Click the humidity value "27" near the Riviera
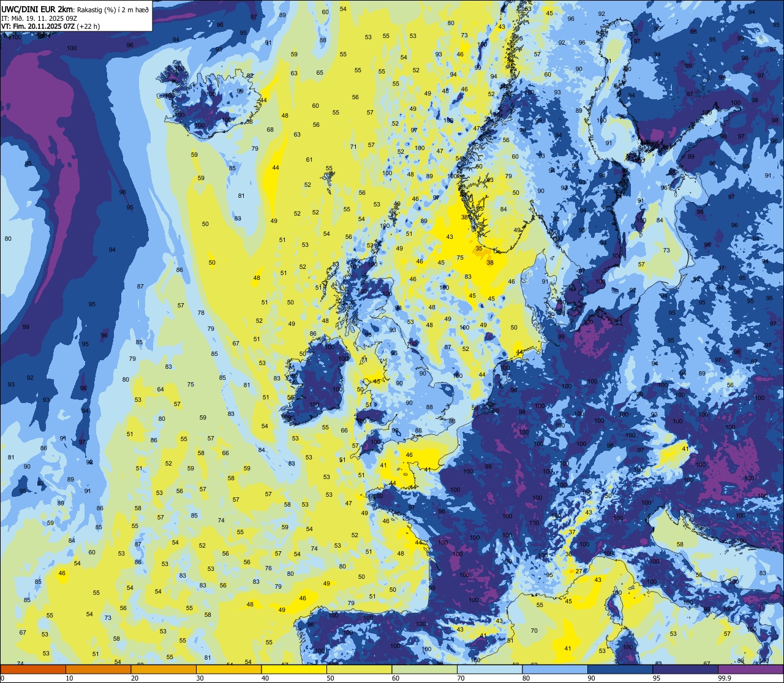The width and height of the screenshot is (784, 683). pos(579,572)
